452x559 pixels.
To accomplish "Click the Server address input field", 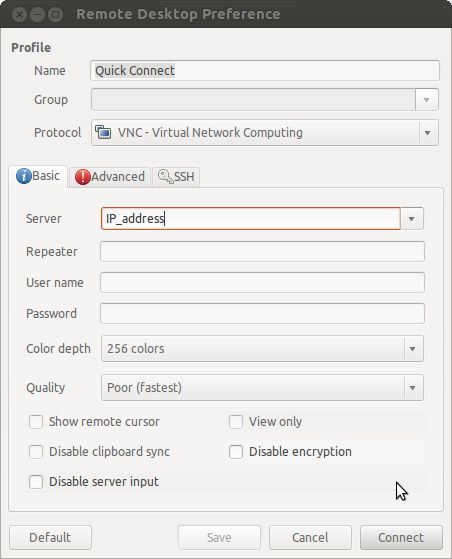I will click(x=251, y=219).
